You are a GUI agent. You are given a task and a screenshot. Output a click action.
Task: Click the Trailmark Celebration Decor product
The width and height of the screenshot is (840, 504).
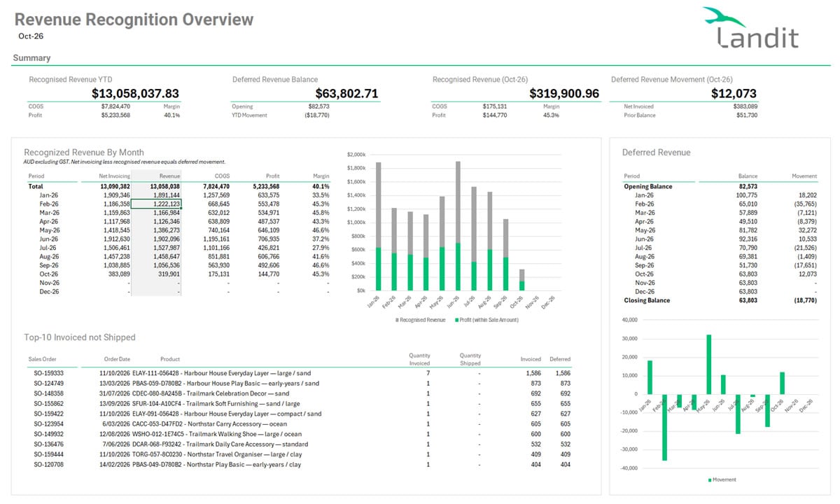point(211,393)
